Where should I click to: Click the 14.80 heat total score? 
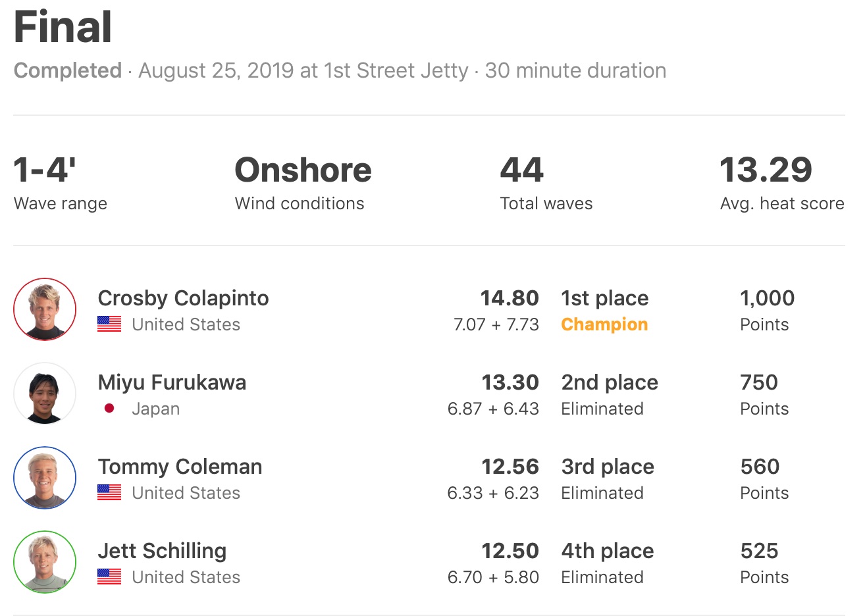(x=510, y=298)
